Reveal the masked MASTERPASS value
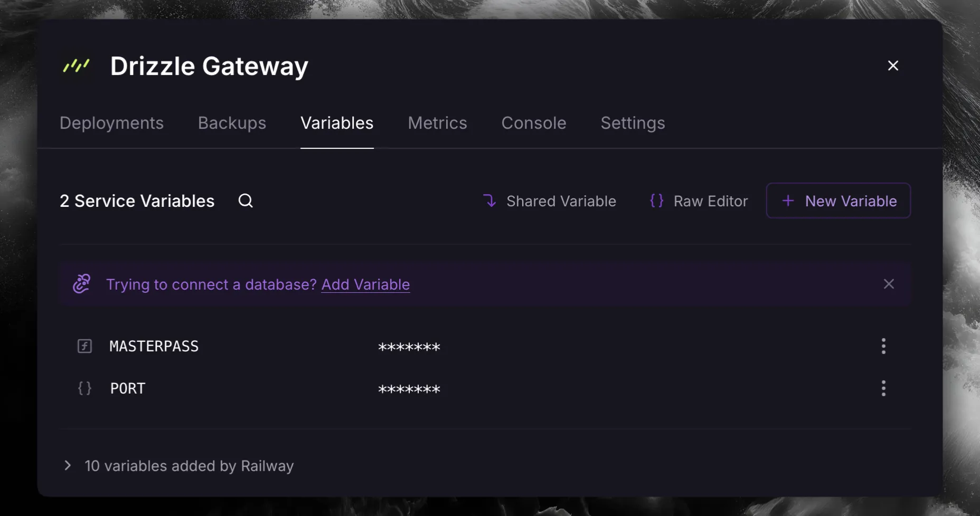Viewport: 980px width, 516px height. tap(409, 347)
